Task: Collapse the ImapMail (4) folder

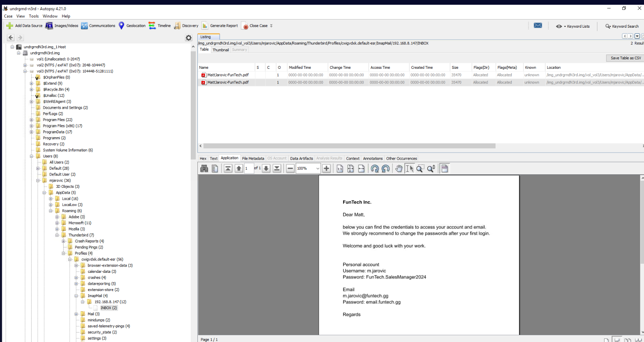Action: coord(76,296)
